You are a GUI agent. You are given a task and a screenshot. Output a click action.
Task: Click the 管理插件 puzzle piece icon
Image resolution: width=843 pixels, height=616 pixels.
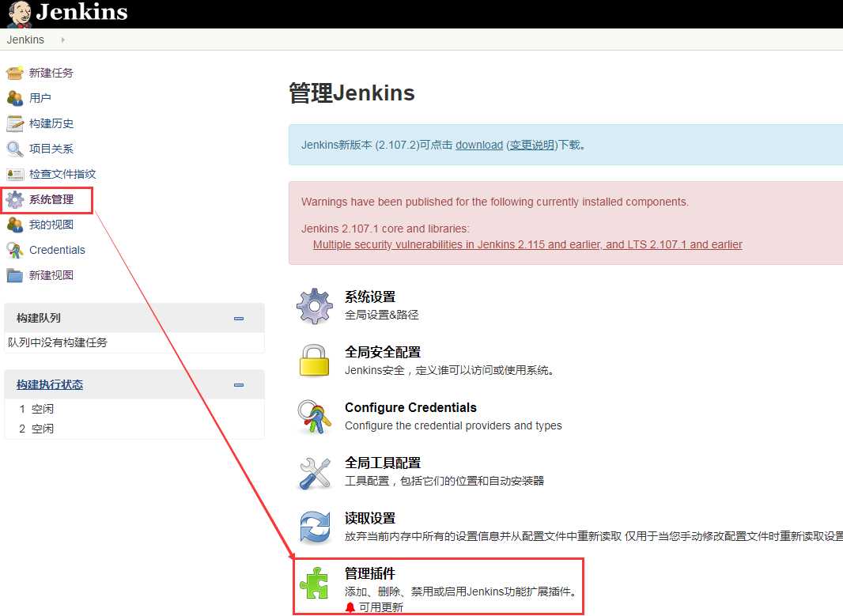[315, 584]
